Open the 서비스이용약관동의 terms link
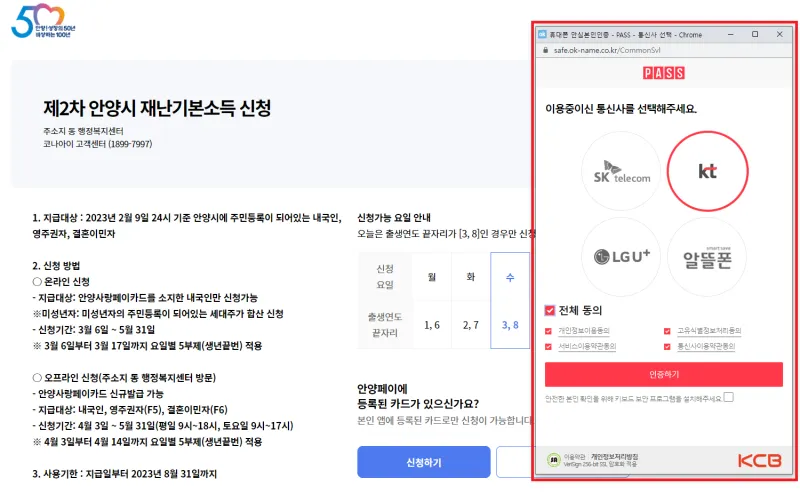The image size is (800, 494). tap(587, 346)
